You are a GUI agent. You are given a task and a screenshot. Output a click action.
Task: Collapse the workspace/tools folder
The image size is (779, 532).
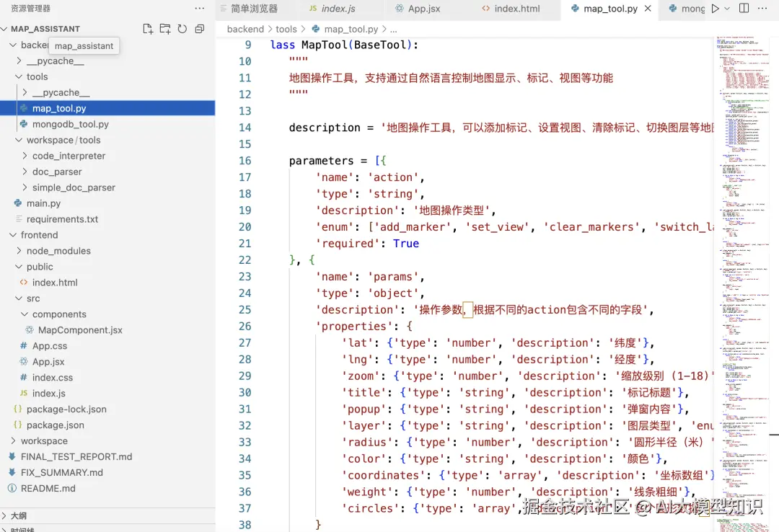19,140
